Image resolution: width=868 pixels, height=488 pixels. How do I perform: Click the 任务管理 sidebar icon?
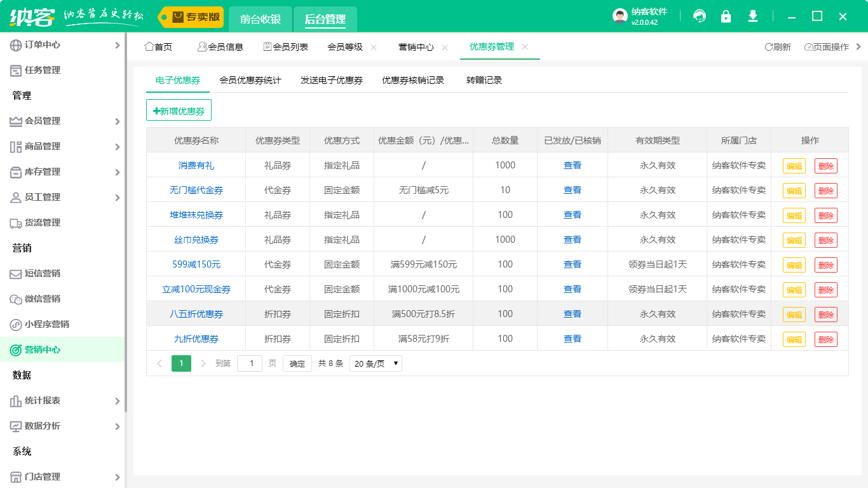(x=16, y=70)
